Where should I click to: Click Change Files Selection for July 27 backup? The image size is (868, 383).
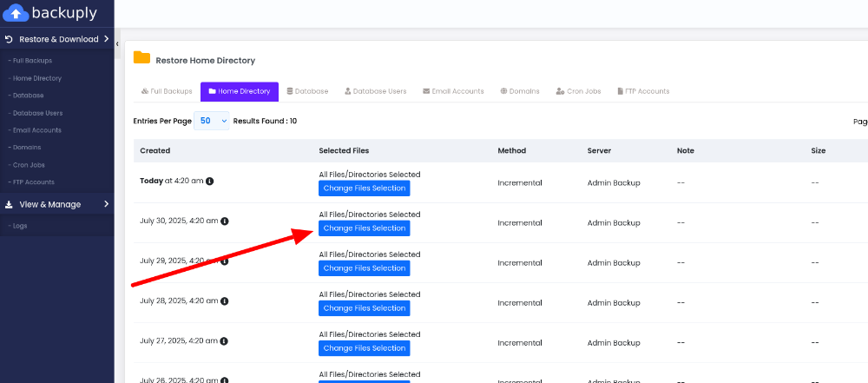point(365,348)
